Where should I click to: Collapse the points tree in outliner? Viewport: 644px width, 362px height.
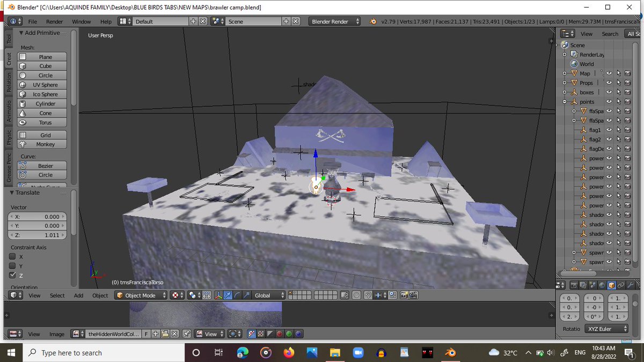pyautogui.click(x=565, y=101)
